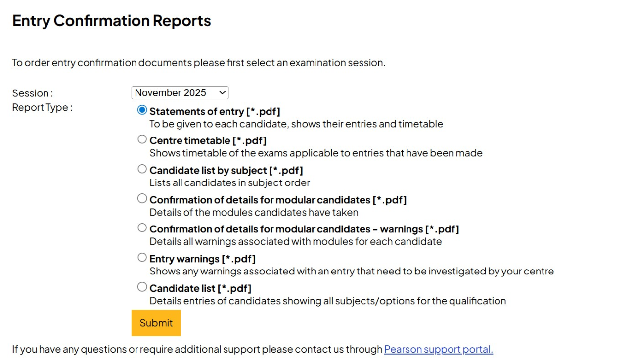
Task: Pick the Confirmation of details for modular candidates radio (non-warnings)
Action: pos(142,198)
